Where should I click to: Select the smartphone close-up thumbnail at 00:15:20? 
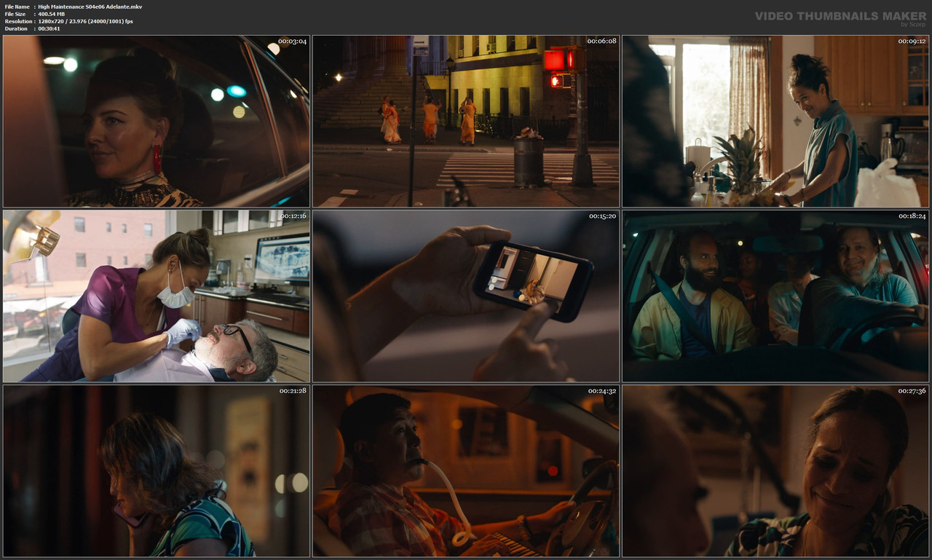click(x=466, y=295)
